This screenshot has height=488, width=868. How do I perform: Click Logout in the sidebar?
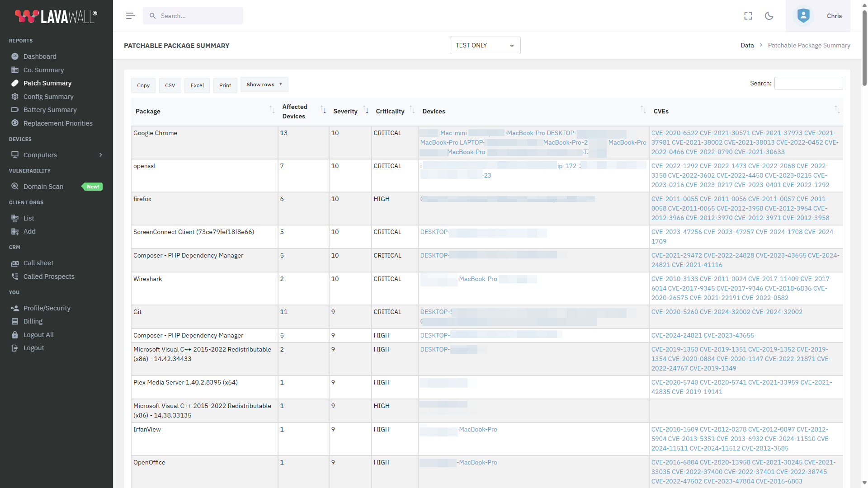[x=34, y=348]
